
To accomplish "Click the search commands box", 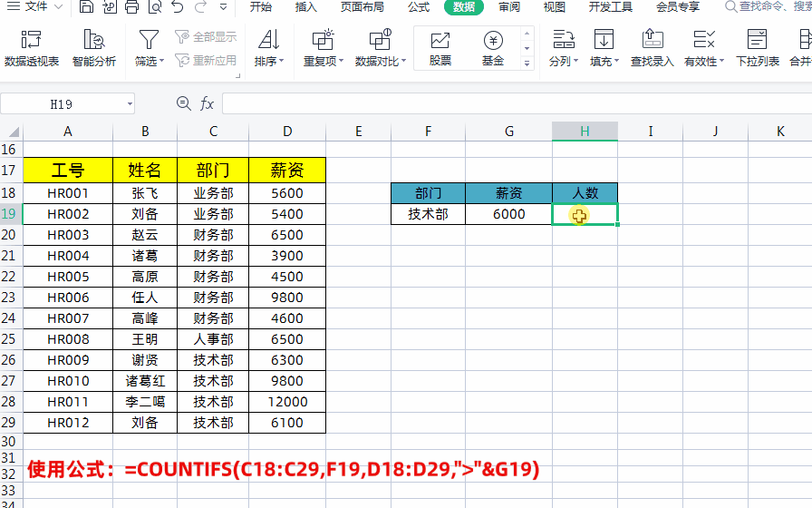I will (x=768, y=6).
